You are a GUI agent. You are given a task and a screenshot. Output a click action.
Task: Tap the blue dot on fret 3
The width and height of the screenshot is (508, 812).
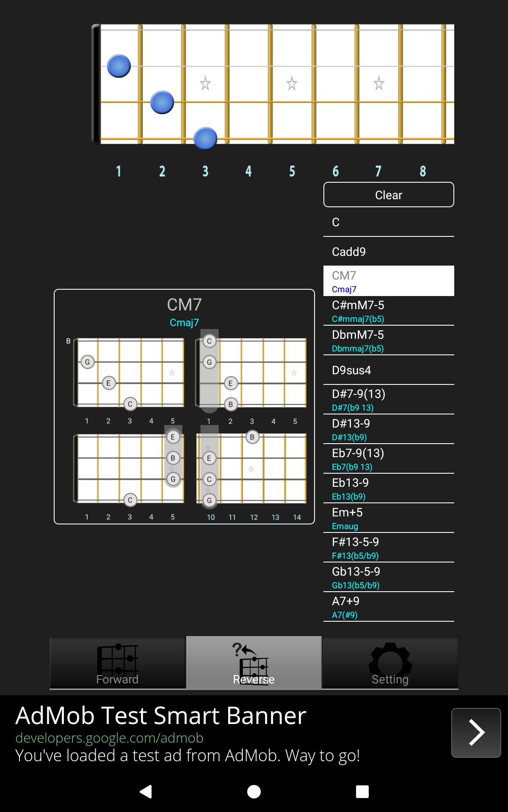(x=205, y=138)
